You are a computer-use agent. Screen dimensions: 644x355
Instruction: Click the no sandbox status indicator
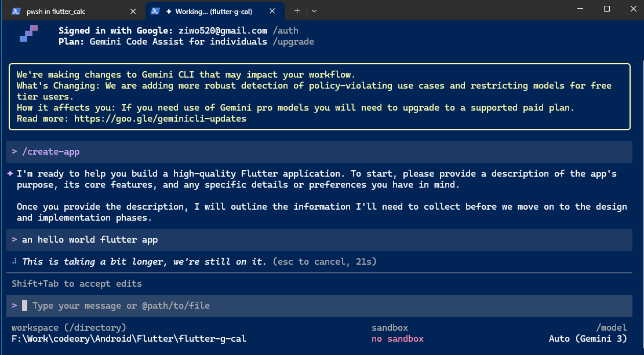click(398, 339)
